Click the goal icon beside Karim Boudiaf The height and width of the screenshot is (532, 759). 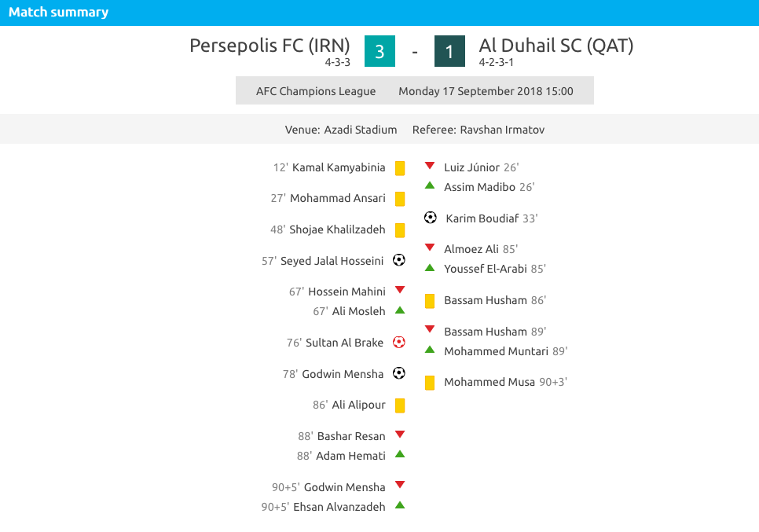[430, 218]
